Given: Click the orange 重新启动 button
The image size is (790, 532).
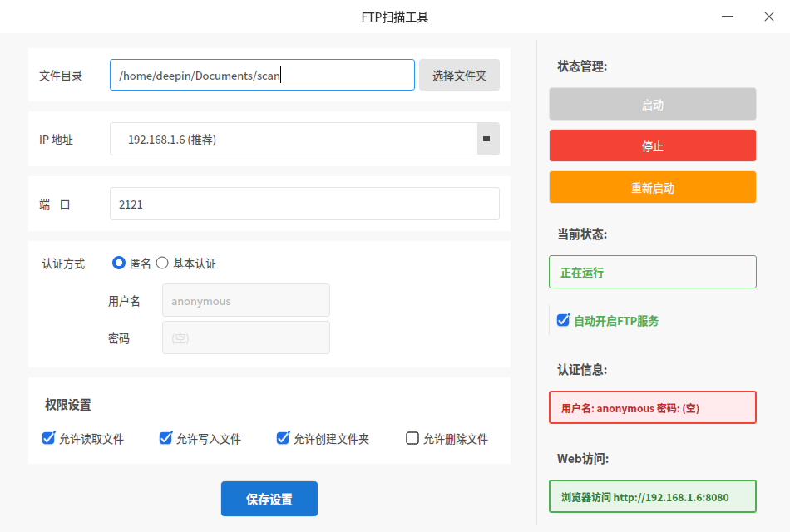Looking at the screenshot, I should click(653, 187).
